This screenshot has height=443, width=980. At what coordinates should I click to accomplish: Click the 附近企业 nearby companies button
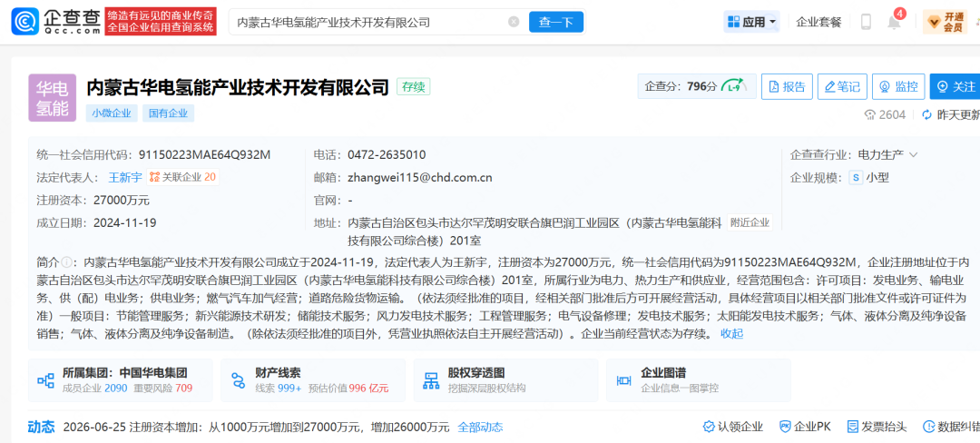coord(750,222)
